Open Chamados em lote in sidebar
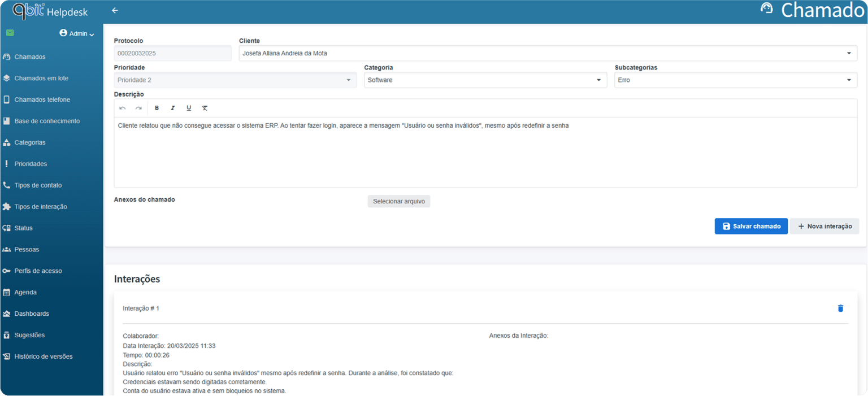Image resolution: width=868 pixels, height=396 pixels. [41, 79]
